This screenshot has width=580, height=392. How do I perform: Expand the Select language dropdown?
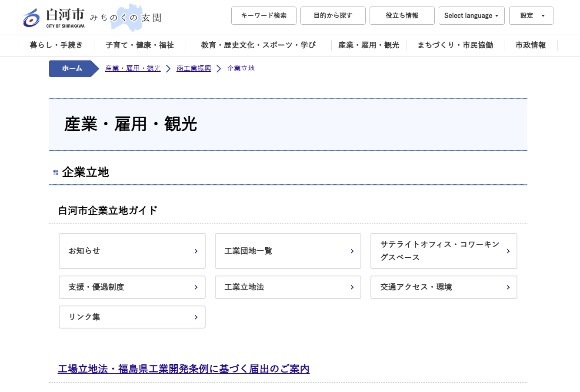pyautogui.click(x=472, y=16)
